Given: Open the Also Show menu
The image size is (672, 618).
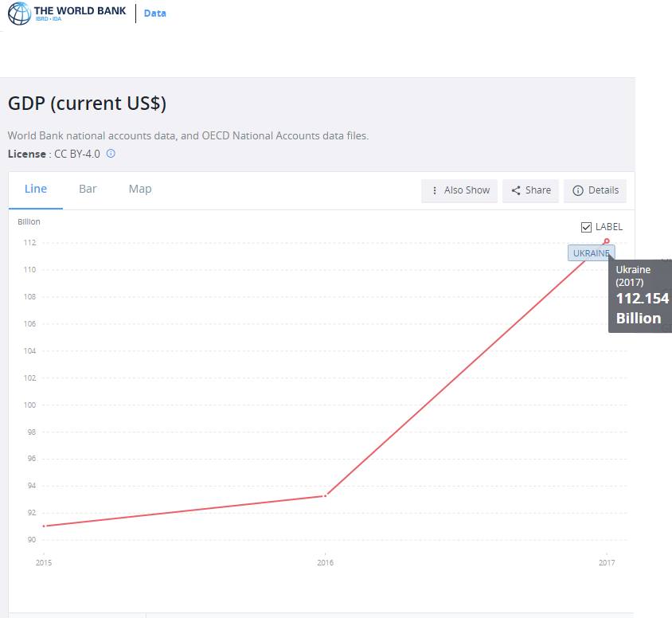Looking at the screenshot, I should pos(459,190).
